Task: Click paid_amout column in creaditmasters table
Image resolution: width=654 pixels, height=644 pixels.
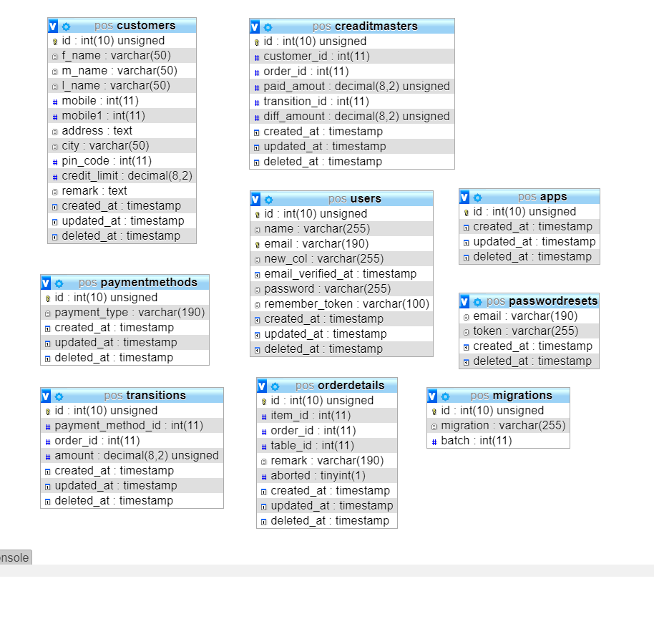Action: point(356,87)
